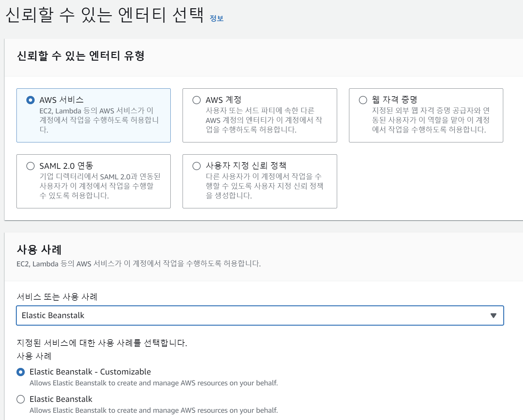
Task: Click the 사용자 지정 신뢰 정책 card description
Action: (264, 186)
